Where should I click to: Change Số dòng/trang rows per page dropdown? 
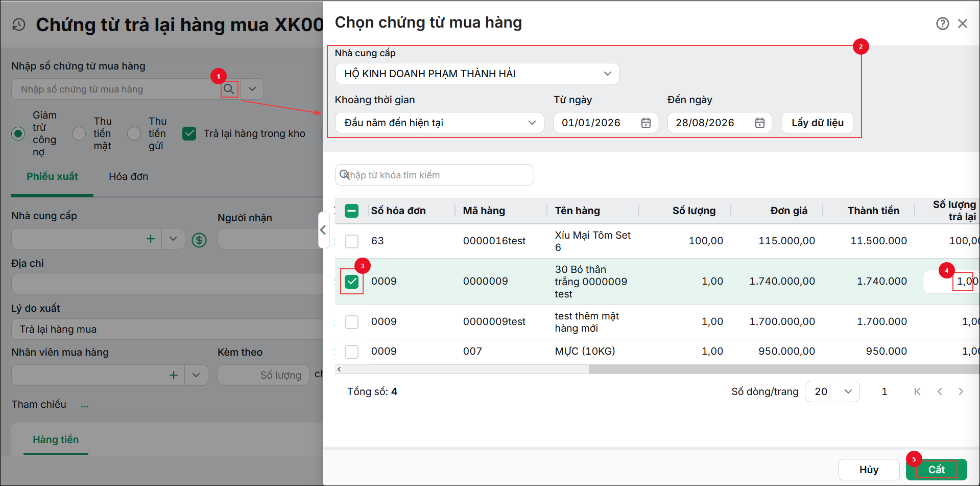[832, 391]
